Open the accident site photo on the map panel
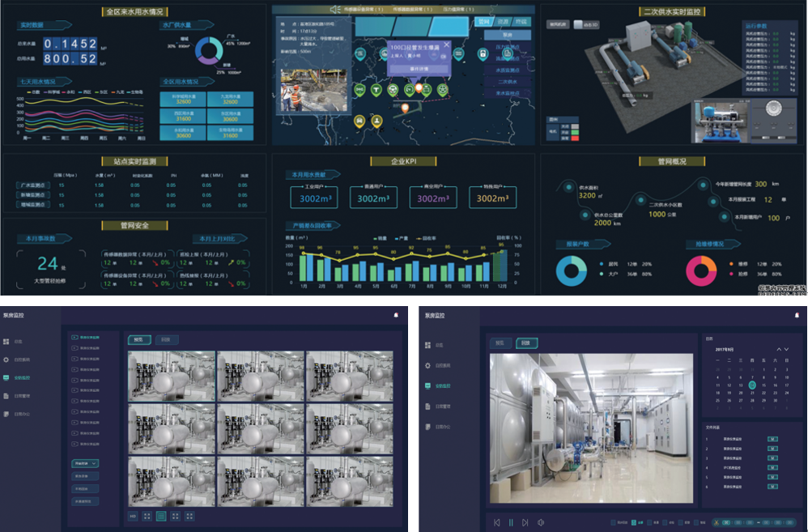 pos(314,90)
